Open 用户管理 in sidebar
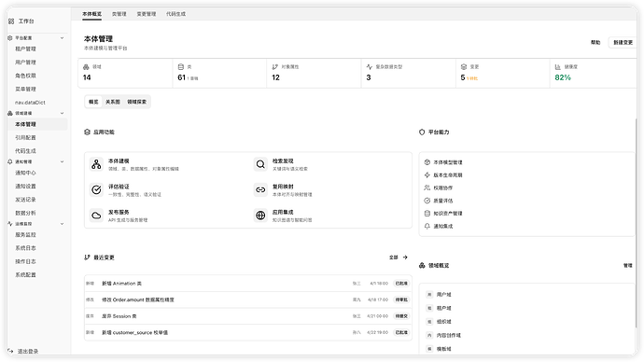 tap(25, 63)
